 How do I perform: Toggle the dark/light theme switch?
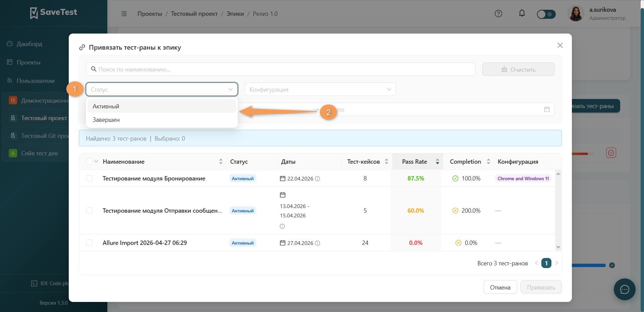coord(546,14)
